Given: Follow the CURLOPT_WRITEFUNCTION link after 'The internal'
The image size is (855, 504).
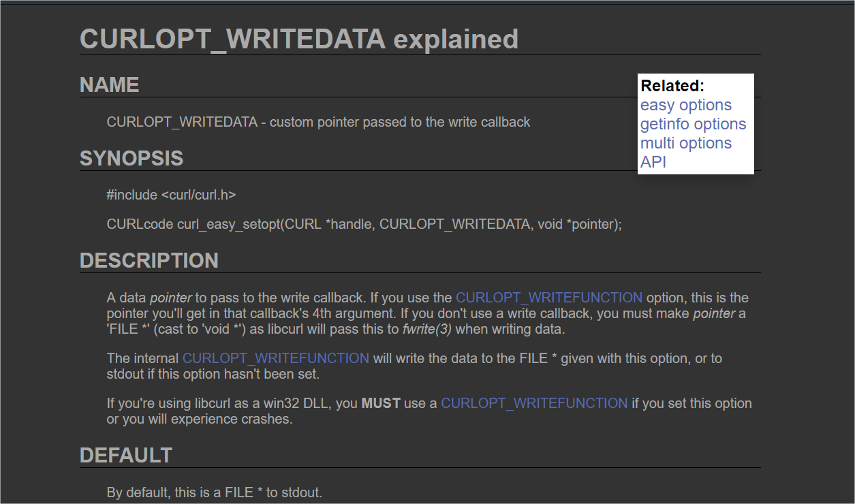Looking at the screenshot, I should tap(276, 358).
